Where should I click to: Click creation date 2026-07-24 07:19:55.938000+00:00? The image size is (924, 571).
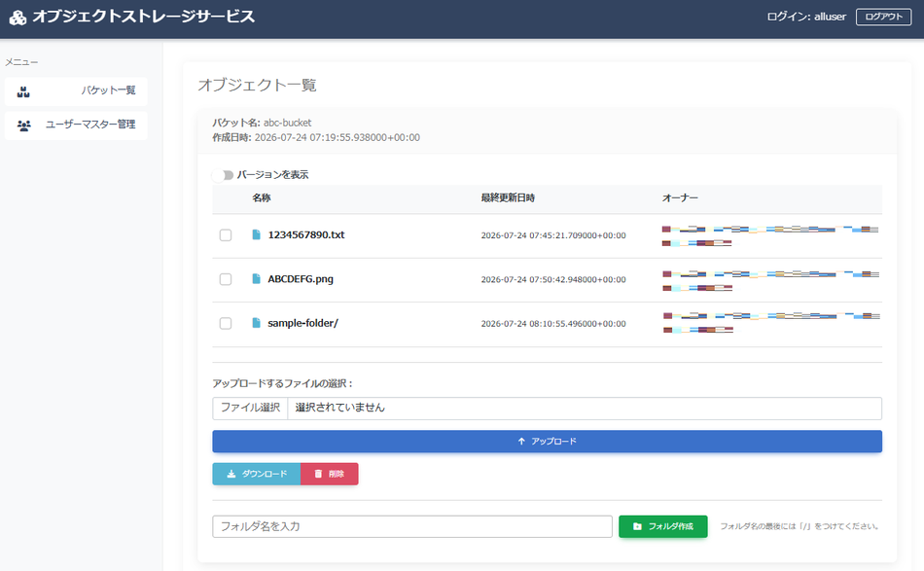pos(338,137)
